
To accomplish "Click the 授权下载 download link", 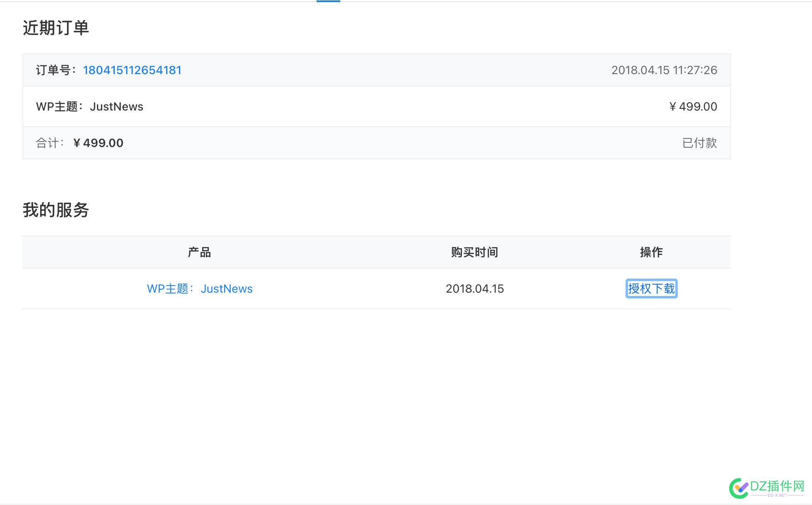I will pos(651,289).
